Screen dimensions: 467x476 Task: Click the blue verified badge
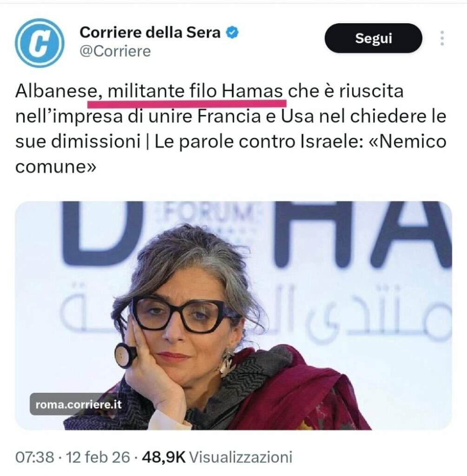(x=232, y=33)
